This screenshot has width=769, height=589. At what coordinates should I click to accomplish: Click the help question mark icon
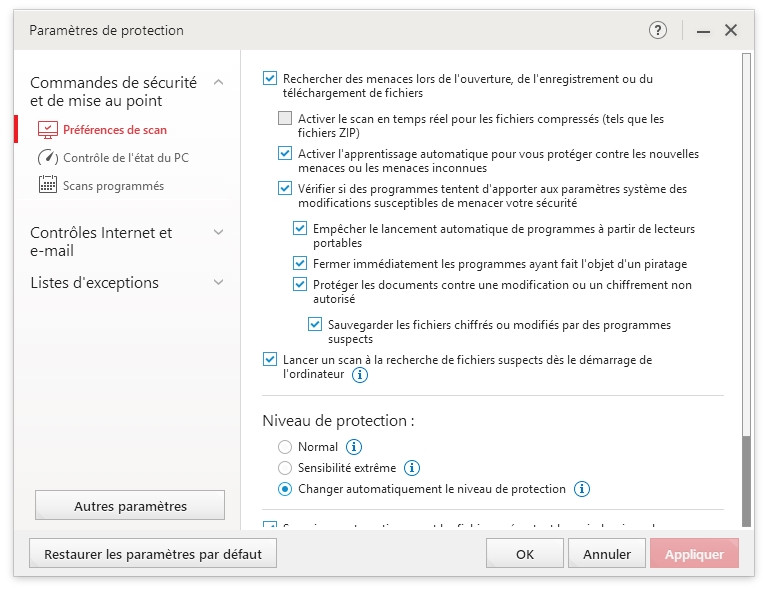click(657, 30)
